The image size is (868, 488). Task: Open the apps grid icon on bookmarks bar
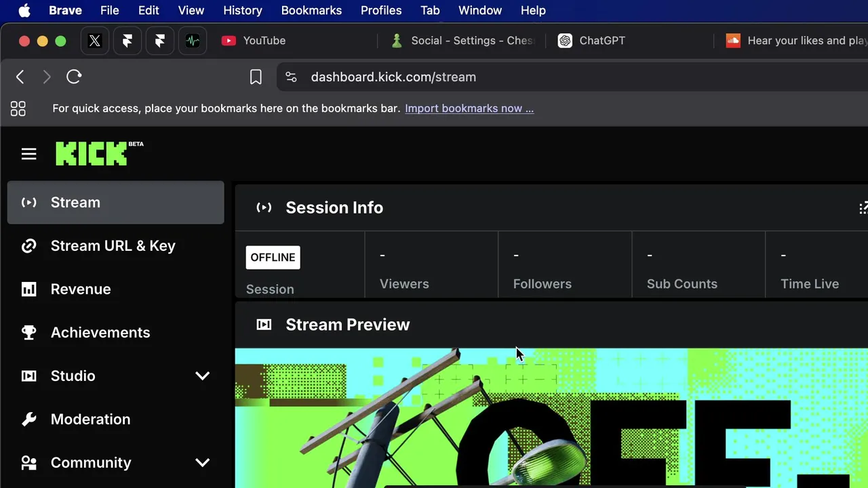[x=18, y=108]
